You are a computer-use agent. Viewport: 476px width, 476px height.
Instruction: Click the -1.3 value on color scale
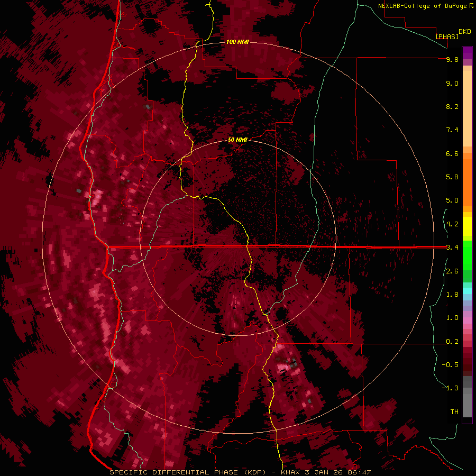pos(450,388)
